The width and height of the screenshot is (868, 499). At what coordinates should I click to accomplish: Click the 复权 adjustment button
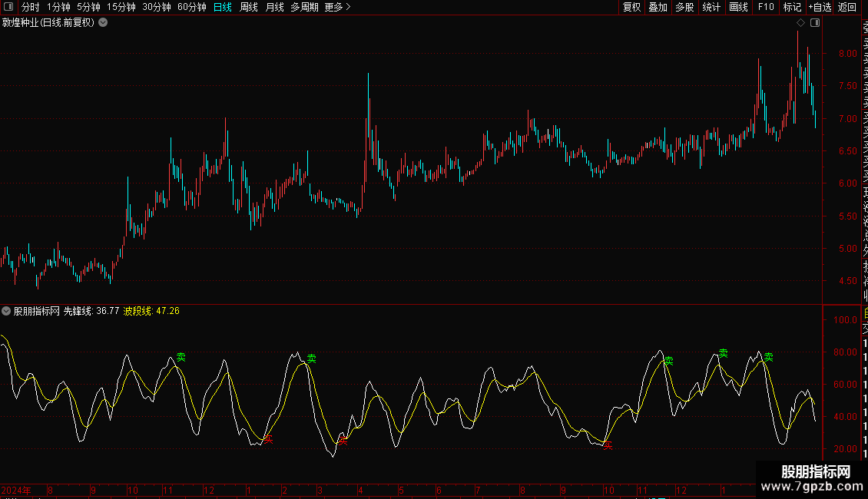tap(631, 7)
